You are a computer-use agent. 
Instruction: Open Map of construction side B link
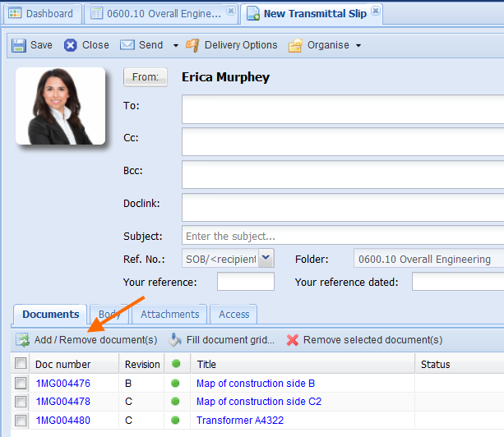(x=256, y=383)
